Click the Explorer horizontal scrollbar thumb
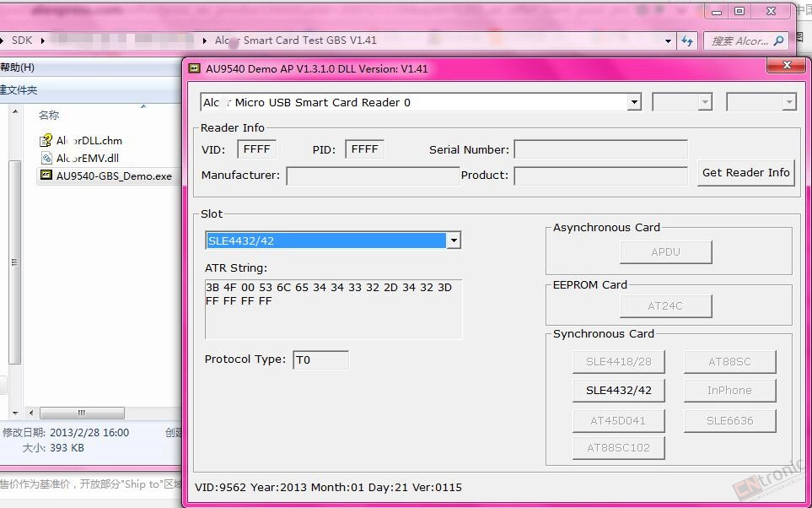The height and width of the screenshot is (508, 812). pyautogui.click(x=82, y=413)
